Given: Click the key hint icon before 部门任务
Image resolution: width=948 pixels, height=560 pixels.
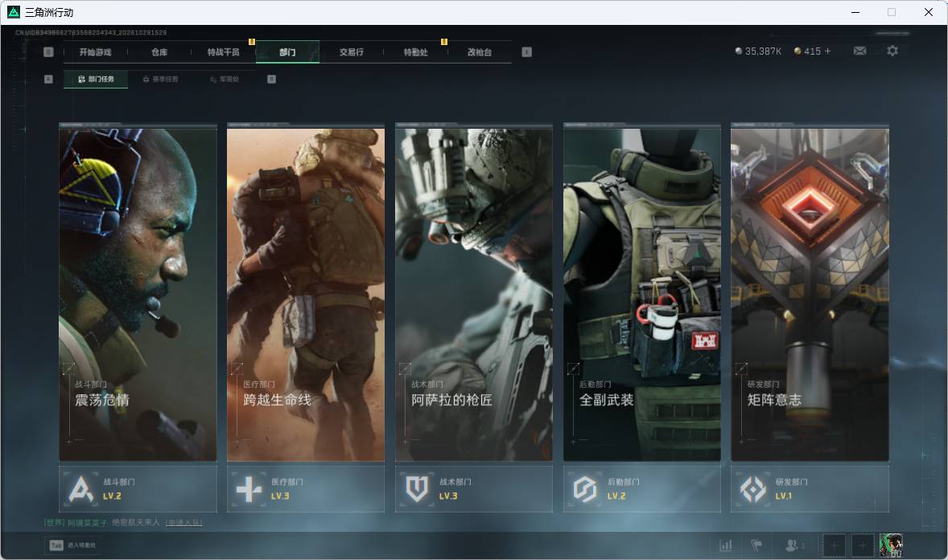Looking at the screenshot, I should (x=48, y=79).
